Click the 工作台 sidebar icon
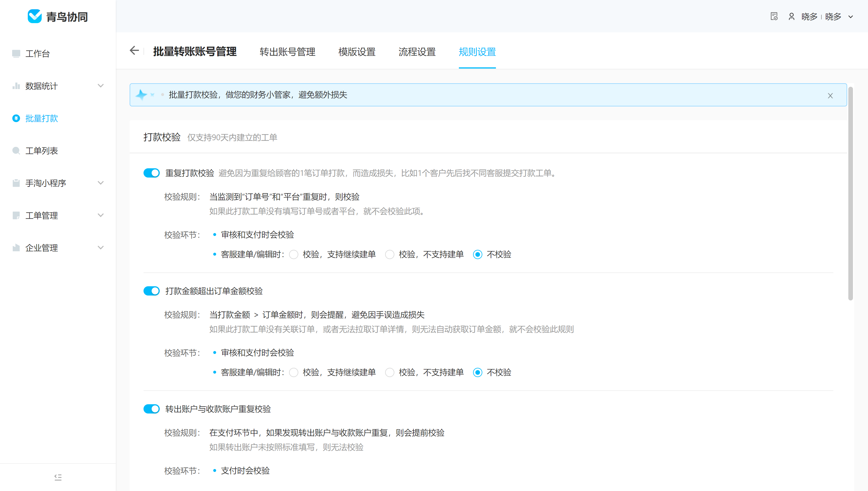The height and width of the screenshot is (491, 868). click(x=16, y=53)
